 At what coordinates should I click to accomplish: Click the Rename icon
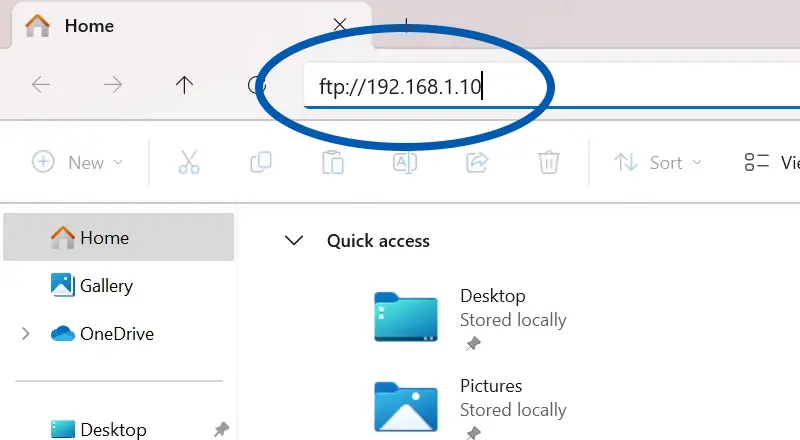tap(405, 162)
